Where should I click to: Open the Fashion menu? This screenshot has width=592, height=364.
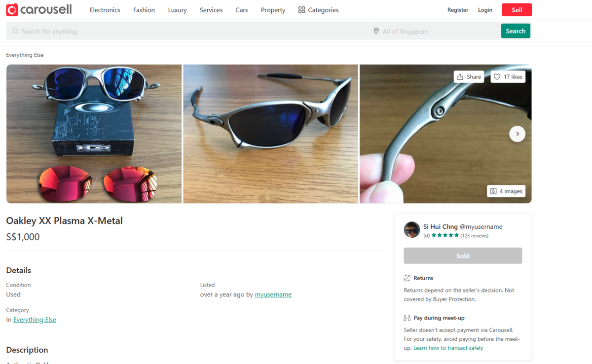[144, 10]
